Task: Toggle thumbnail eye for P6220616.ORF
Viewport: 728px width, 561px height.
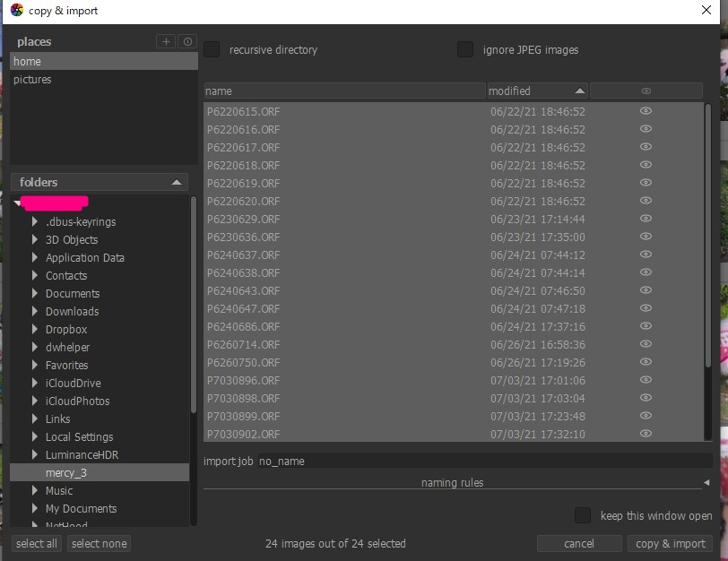Action: coord(646,129)
